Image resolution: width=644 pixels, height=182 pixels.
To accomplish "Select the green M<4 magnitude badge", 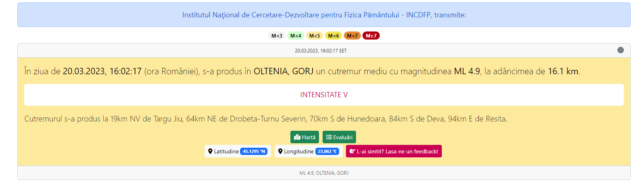I will pyautogui.click(x=296, y=36).
